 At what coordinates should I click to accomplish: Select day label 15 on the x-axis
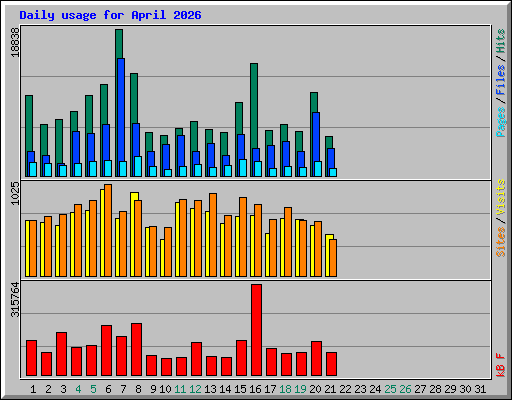[240, 389]
